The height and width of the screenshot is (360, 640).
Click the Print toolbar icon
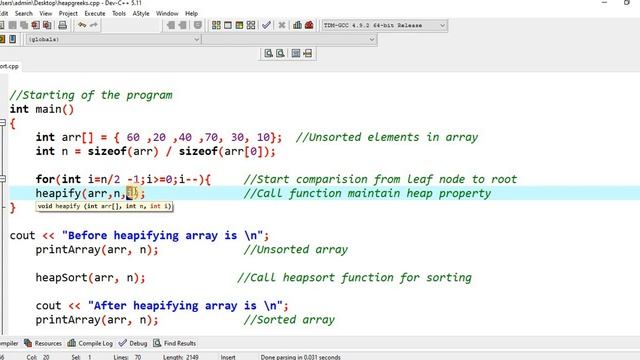(62, 25)
